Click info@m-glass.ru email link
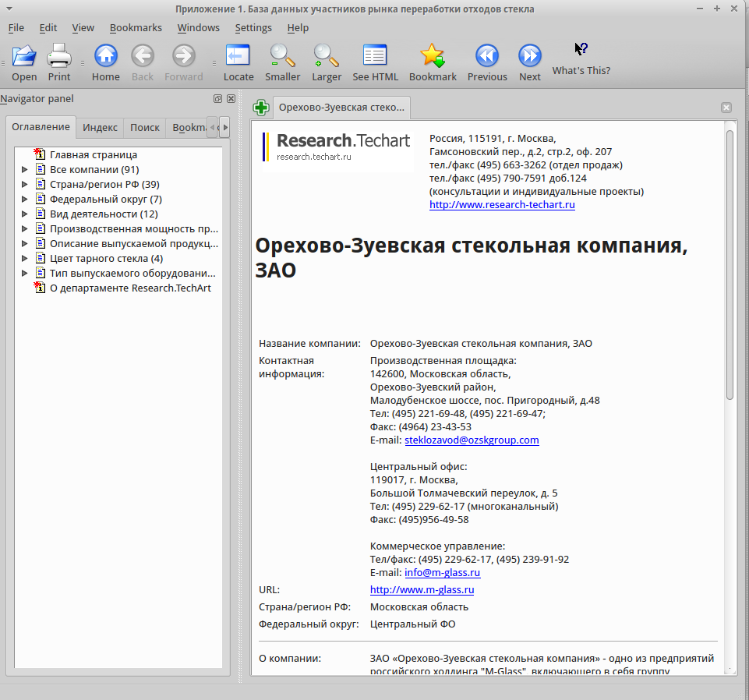The width and height of the screenshot is (749, 700). [443, 572]
